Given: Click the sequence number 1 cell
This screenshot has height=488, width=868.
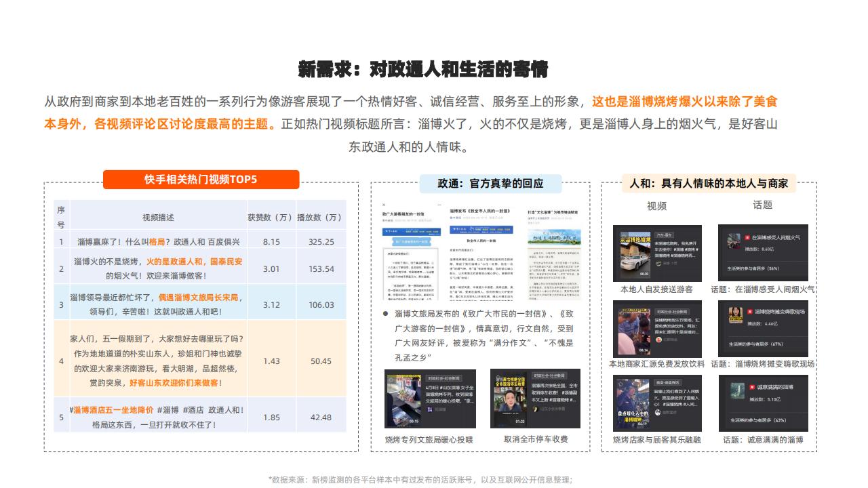Looking at the screenshot, I should click(x=61, y=242).
